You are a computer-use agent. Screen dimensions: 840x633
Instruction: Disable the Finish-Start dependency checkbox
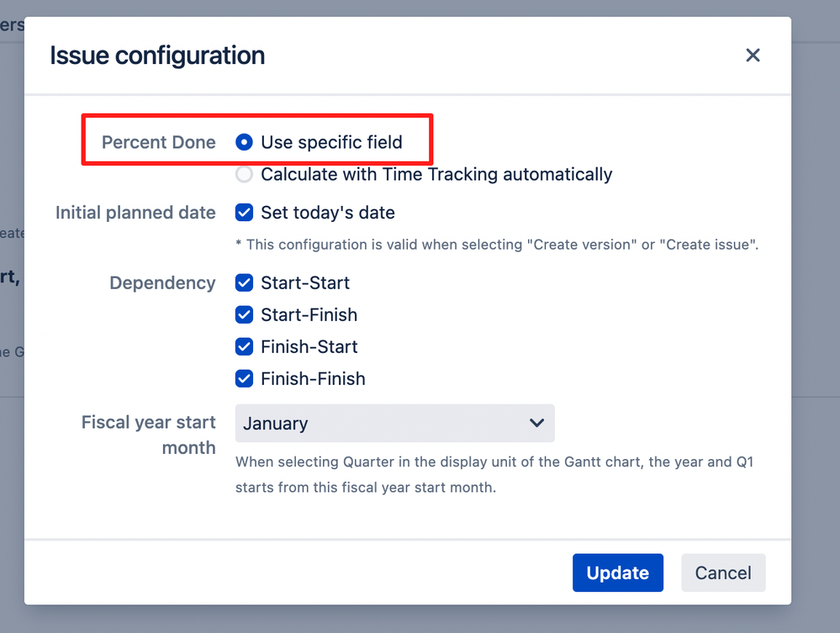[244, 347]
